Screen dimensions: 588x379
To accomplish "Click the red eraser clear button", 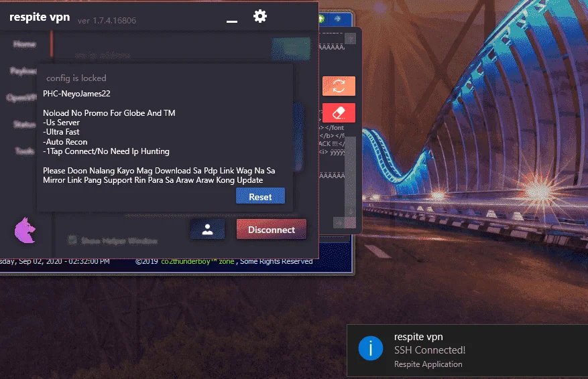I will click(339, 112).
